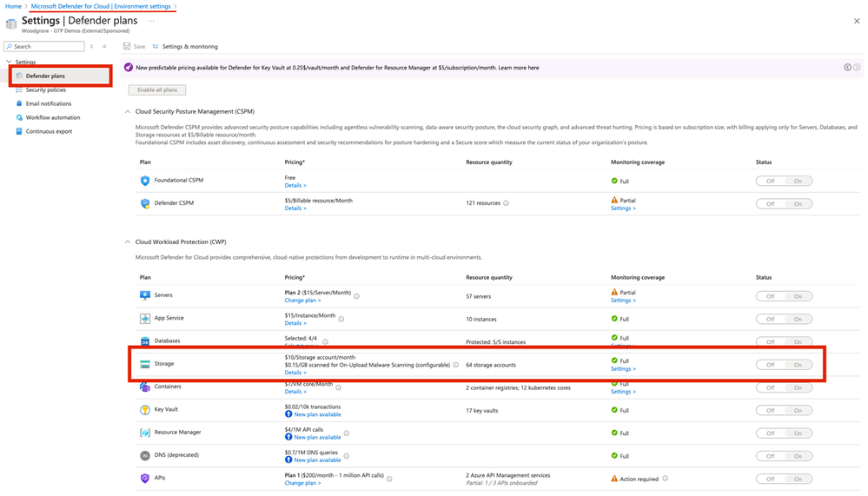Viewport: 868px width, 496px height.
Task: Open Email notifications in sidebar
Action: click(48, 103)
